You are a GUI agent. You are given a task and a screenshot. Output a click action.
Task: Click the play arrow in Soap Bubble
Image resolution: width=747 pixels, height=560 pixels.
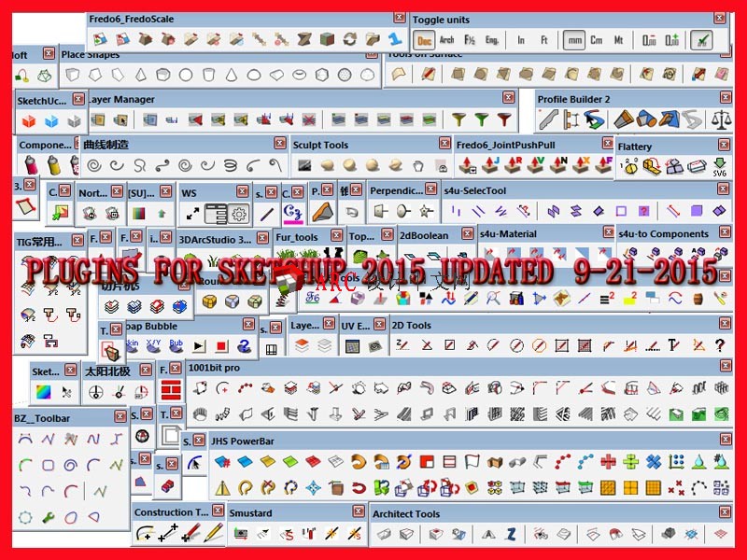click(199, 345)
